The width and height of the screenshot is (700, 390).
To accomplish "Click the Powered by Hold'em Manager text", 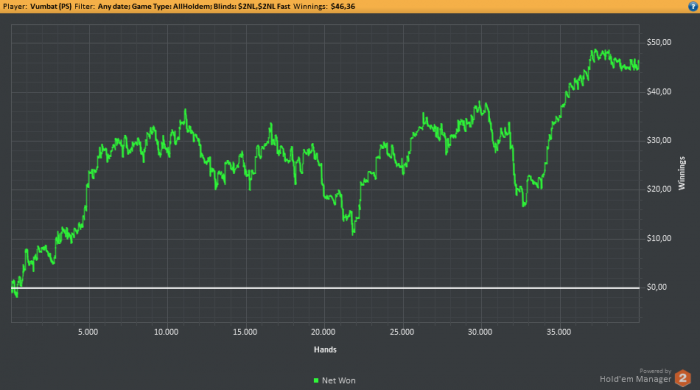I will tap(635, 376).
